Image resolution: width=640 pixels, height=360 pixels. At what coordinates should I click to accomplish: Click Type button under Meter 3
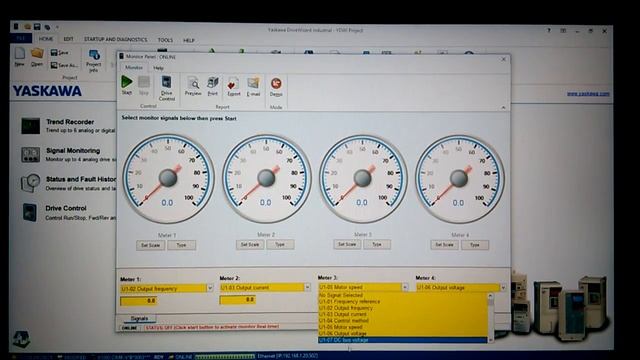377,244
